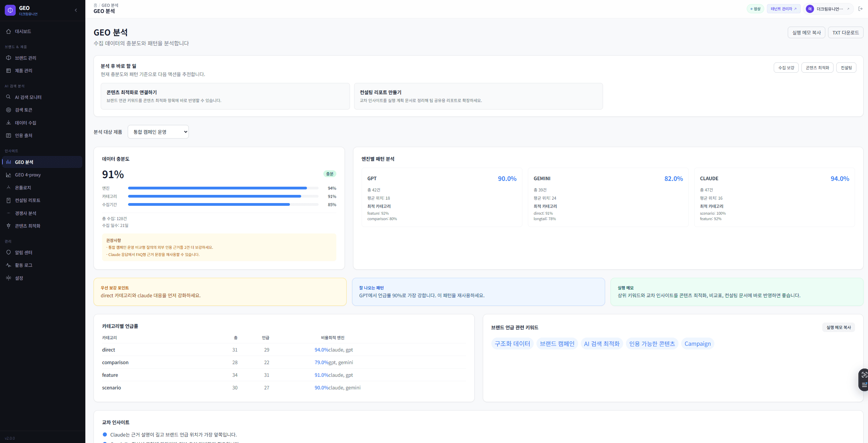
Task: Navigate to 활동 로그 menu label
Action: pyautogui.click(x=24, y=265)
